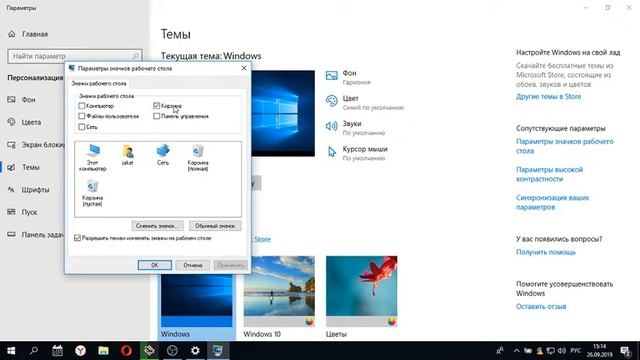Click the magnifier icon in the settings search box

(x=136, y=56)
